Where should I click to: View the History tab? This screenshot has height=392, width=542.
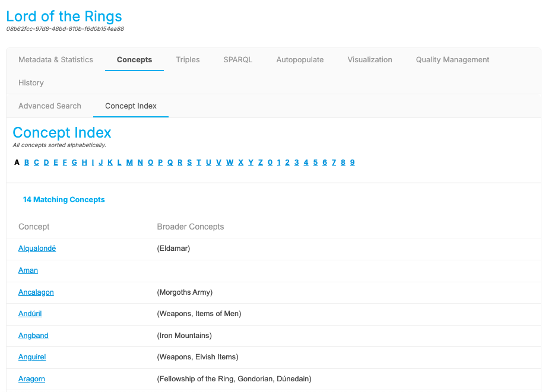tap(31, 82)
